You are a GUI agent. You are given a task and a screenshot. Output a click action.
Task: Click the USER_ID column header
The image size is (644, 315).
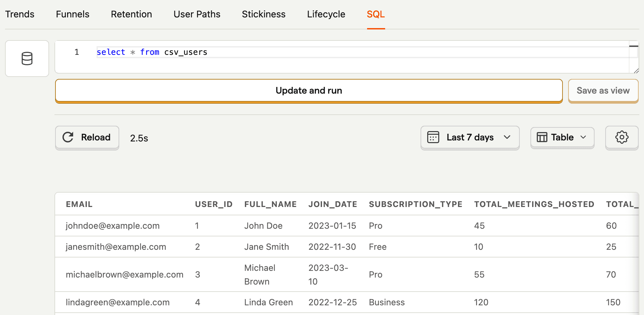coord(214,204)
